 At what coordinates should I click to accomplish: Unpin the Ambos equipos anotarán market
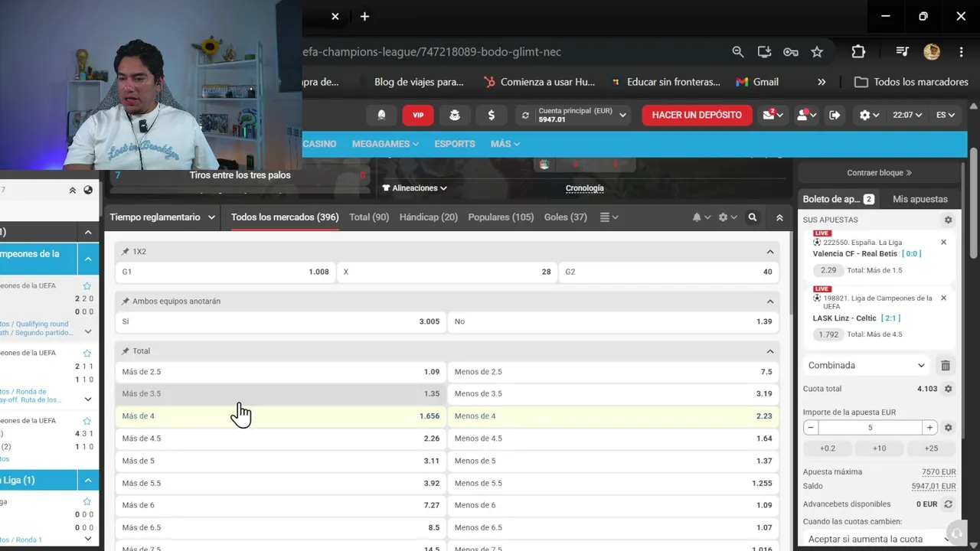126,302
